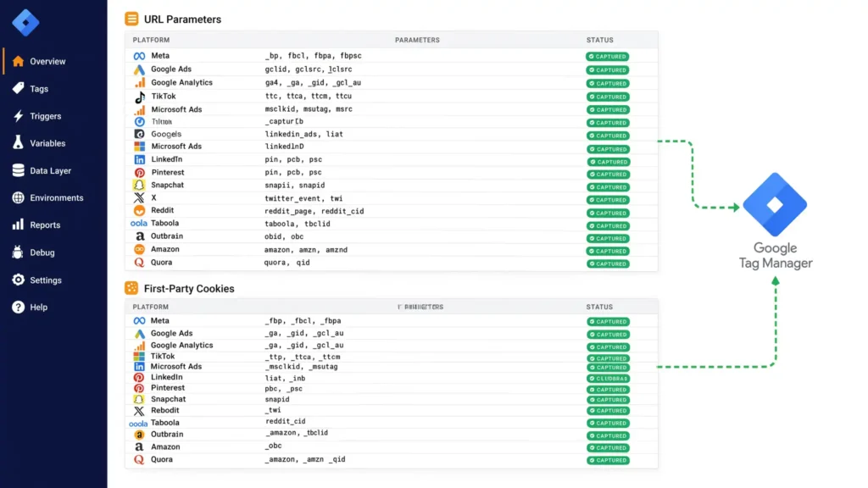Click the X icon in the twitter_event row

pyautogui.click(x=140, y=198)
